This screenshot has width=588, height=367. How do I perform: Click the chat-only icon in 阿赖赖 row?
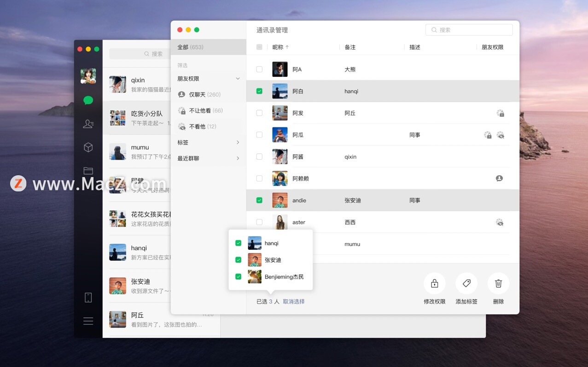pyautogui.click(x=499, y=178)
